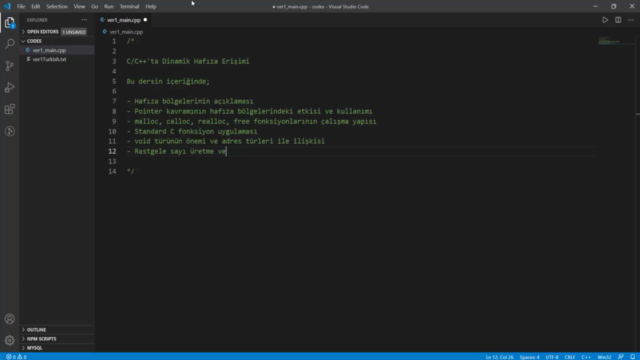The image size is (640, 360).
Task: Click the round extension icon below Extensions
Action: pyautogui.click(x=10, y=131)
